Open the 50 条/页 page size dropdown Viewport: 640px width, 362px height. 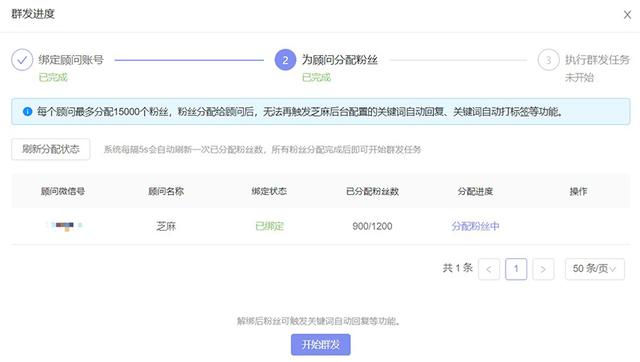point(595,269)
